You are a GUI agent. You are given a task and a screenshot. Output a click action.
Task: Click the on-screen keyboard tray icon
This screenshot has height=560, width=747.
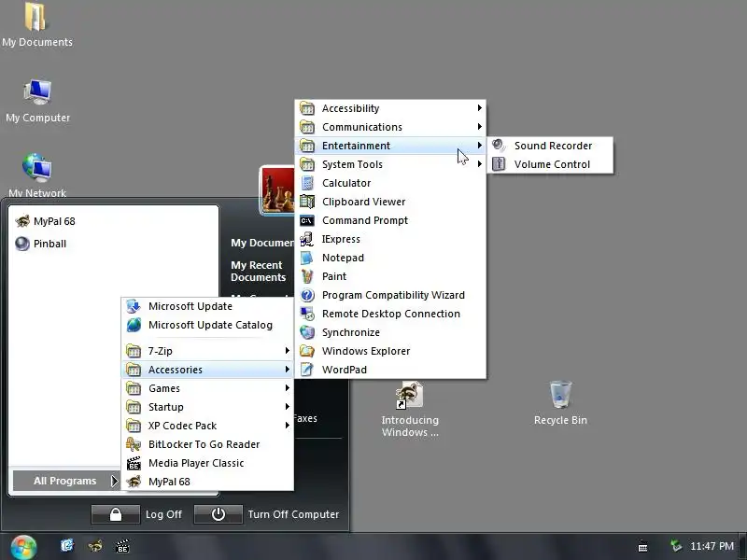pos(642,546)
